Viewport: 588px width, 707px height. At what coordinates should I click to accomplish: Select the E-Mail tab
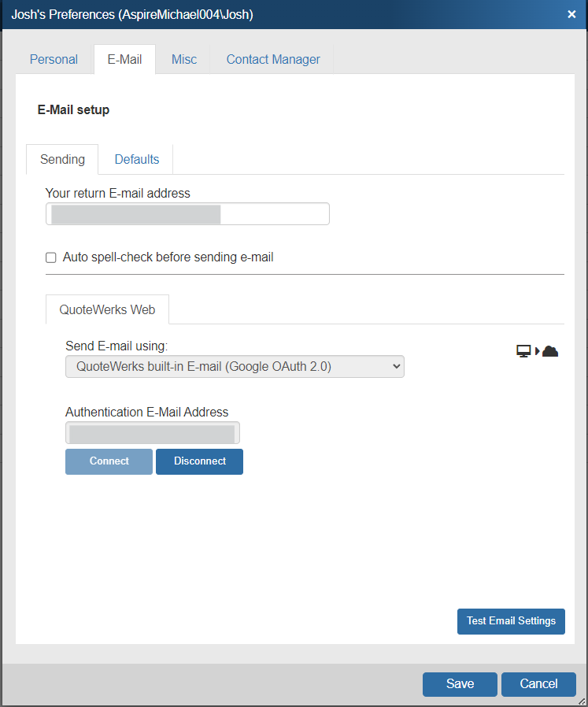tap(124, 59)
